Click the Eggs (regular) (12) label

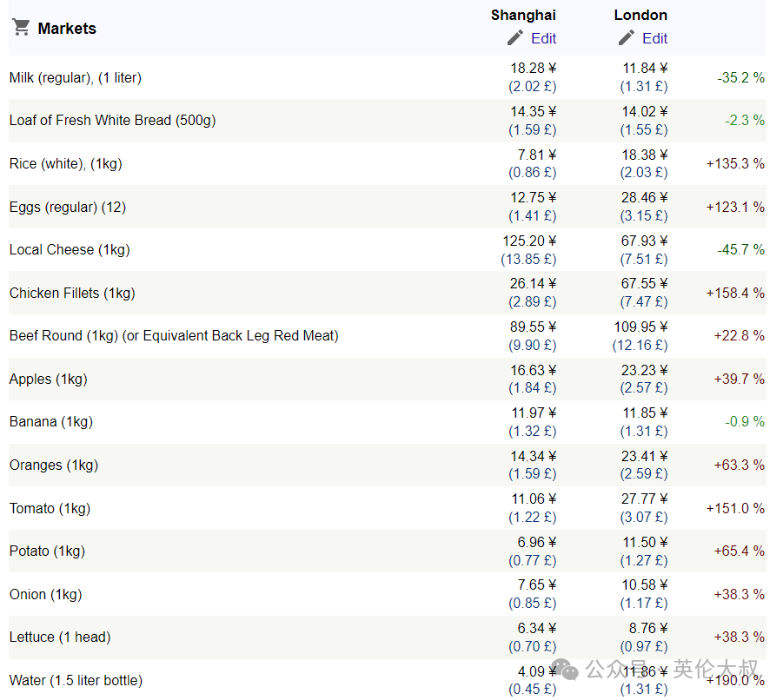coord(68,207)
